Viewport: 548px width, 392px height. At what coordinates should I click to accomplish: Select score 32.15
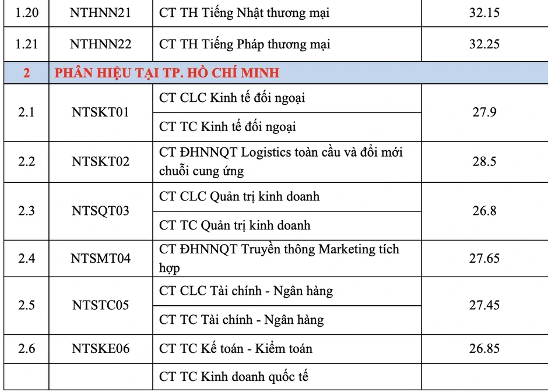click(x=484, y=13)
